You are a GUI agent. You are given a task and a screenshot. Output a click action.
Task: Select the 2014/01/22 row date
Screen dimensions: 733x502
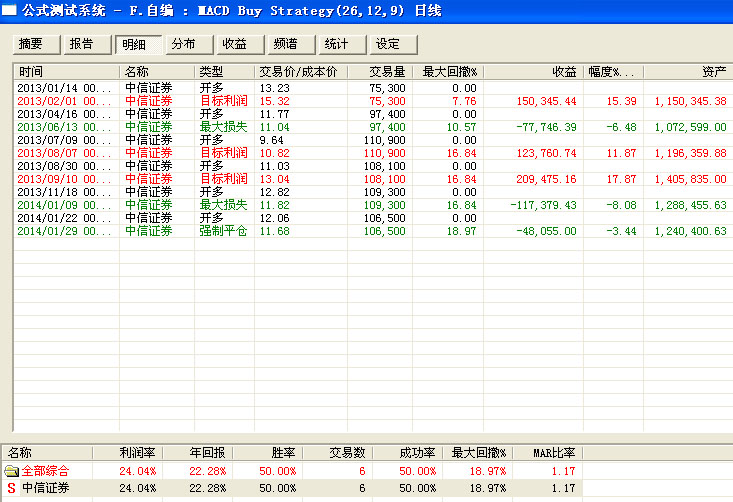pos(64,218)
